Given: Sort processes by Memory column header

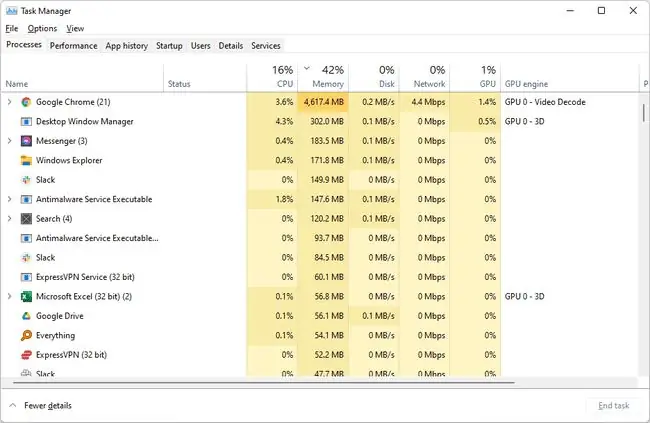Looking at the screenshot, I should coord(323,78).
